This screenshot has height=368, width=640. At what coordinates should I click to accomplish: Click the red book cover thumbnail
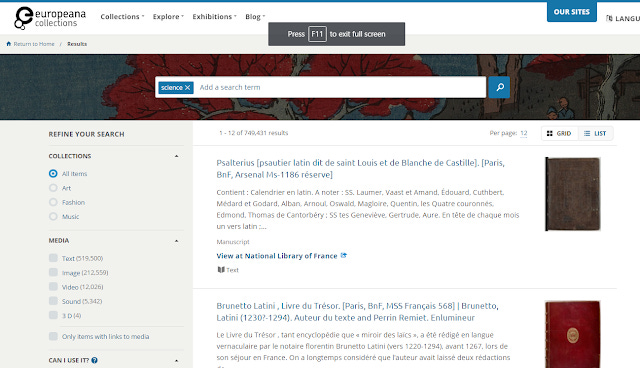[x=573, y=334]
